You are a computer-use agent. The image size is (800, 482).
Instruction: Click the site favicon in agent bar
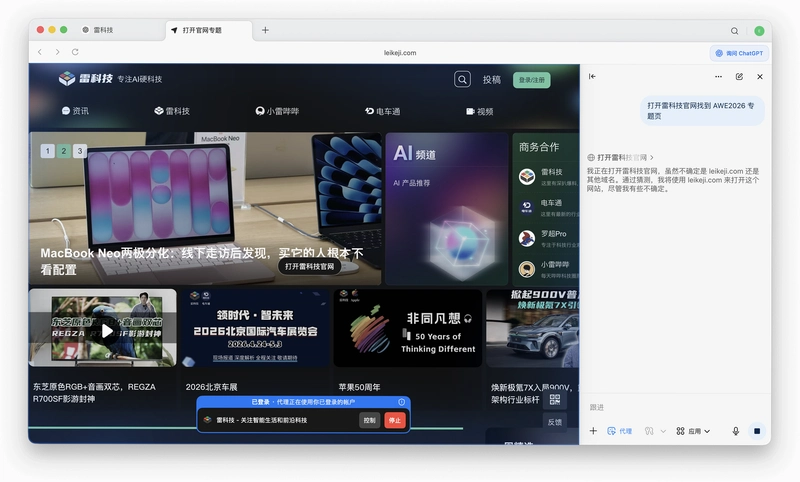(207, 420)
